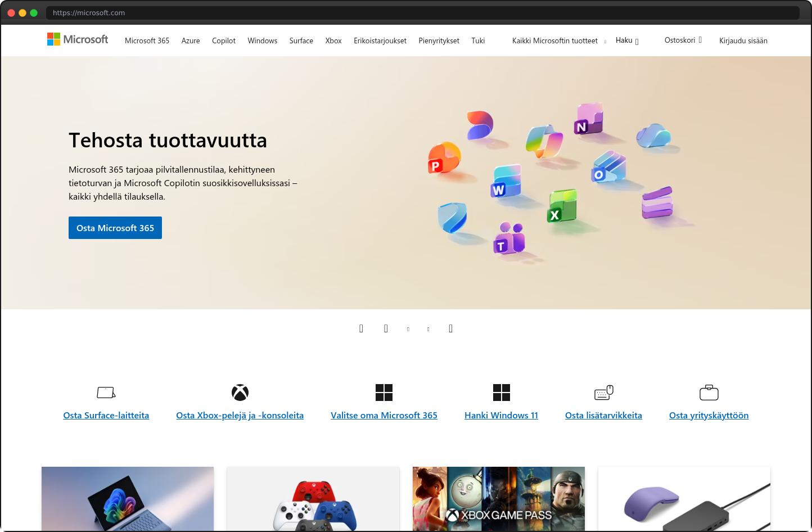812x532 pixels.
Task: Click the Xbox sphere icon
Action: coord(240,392)
